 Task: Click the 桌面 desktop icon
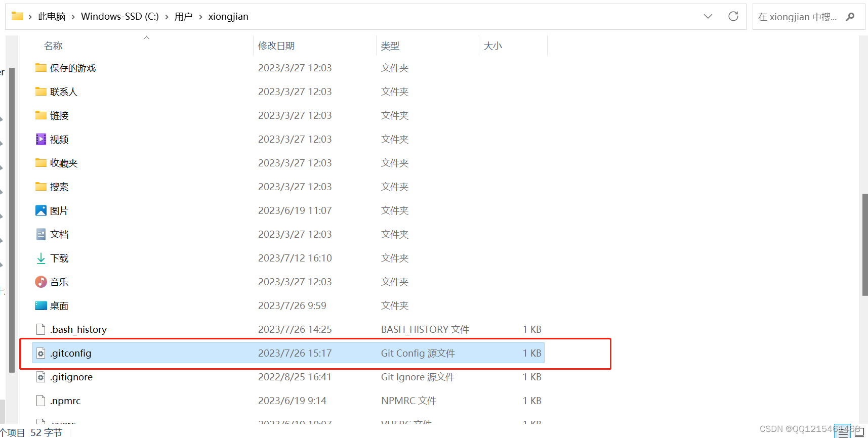(41, 305)
